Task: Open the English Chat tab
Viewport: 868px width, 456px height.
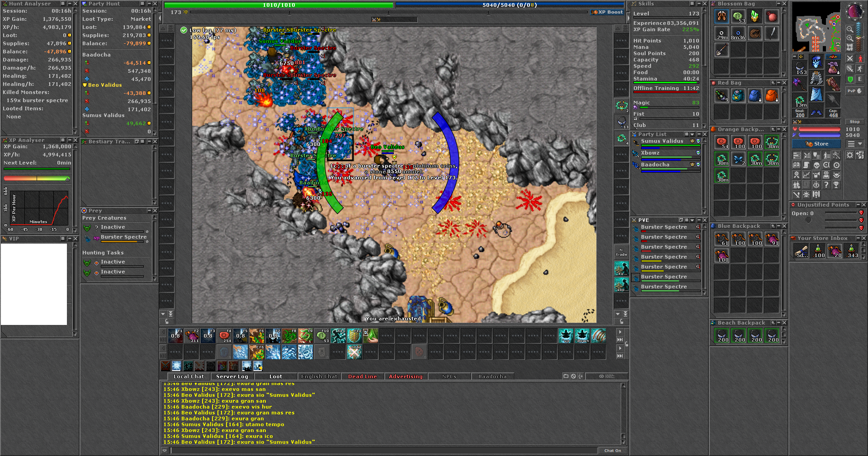Action: pyautogui.click(x=319, y=376)
